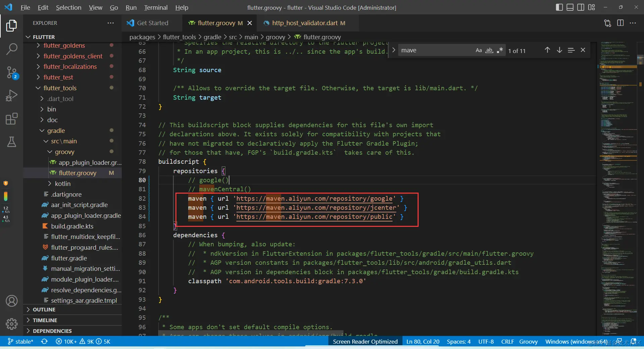Open the Terminal menu
This screenshot has width=644, height=349.
(x=156, y=7)
